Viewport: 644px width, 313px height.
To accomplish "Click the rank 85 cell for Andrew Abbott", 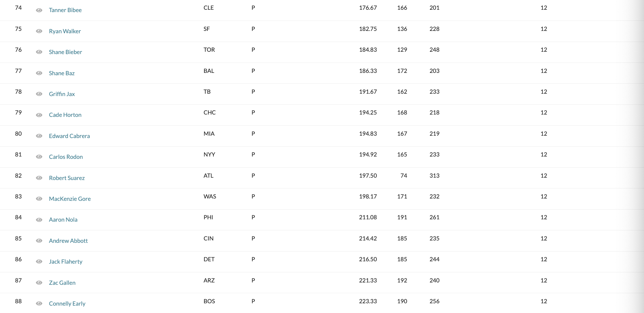I will tap(18, 238).
